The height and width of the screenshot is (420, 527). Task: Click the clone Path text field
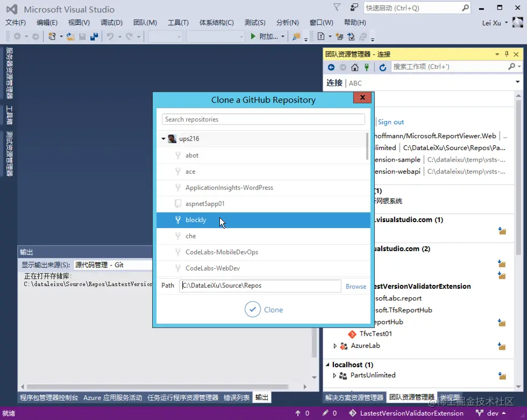tap(260, 286)
